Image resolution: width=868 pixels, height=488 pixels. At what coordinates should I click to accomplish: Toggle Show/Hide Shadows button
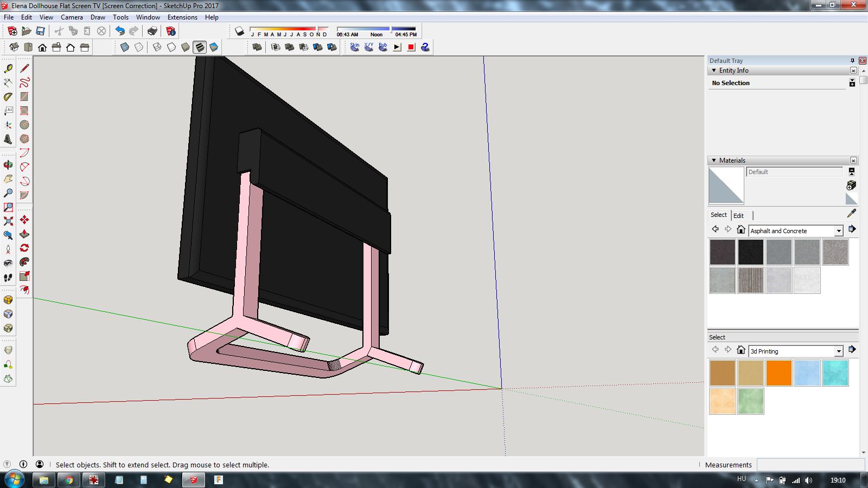pyautogui.click(x=239, y=31)
